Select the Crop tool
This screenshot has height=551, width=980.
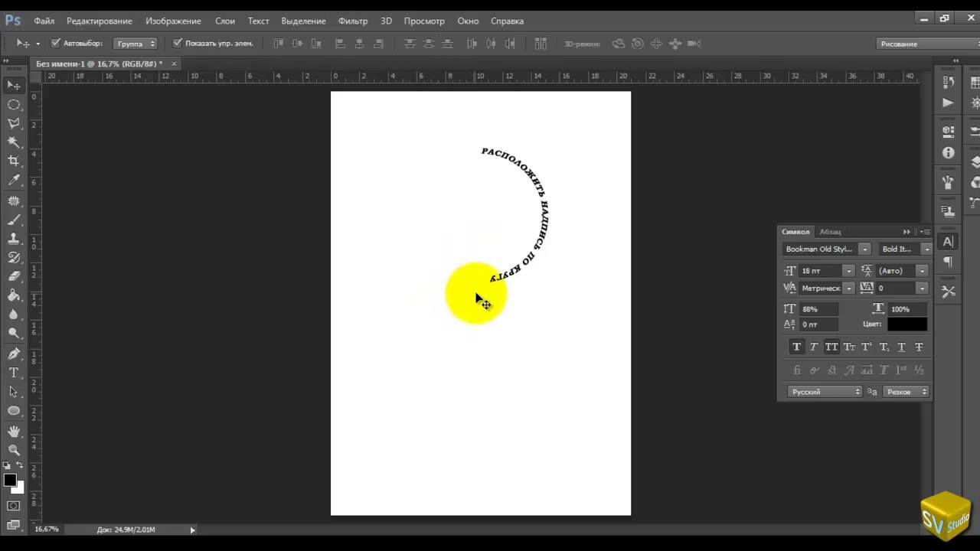[14, 161]
